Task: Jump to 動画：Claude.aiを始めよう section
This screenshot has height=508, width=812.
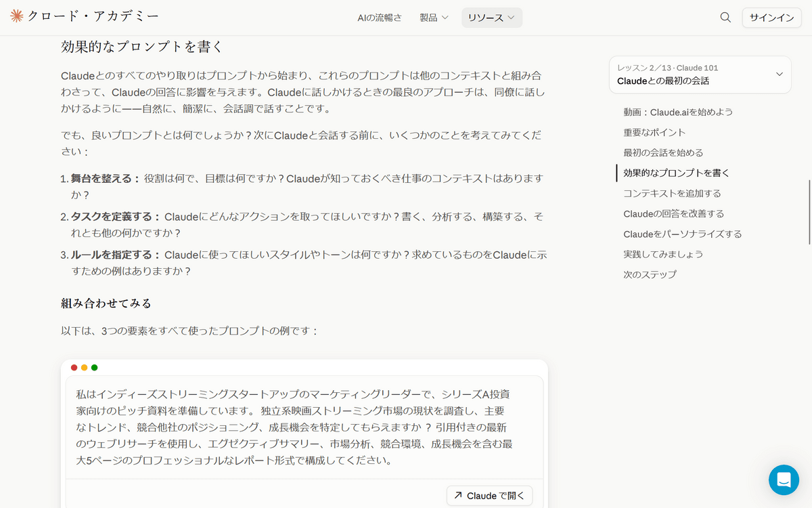Action: [x=678, y=112]
